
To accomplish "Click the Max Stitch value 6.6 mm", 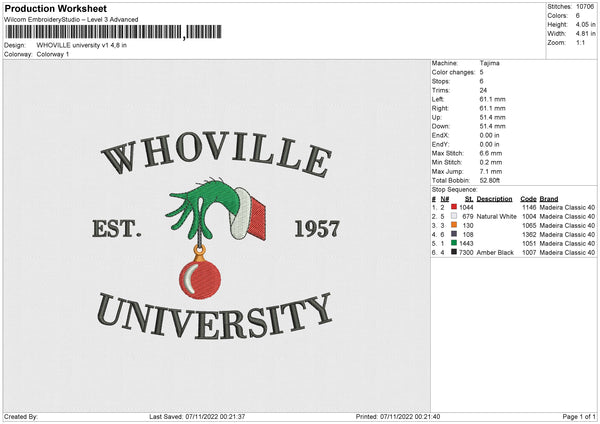I will (491, 153).
